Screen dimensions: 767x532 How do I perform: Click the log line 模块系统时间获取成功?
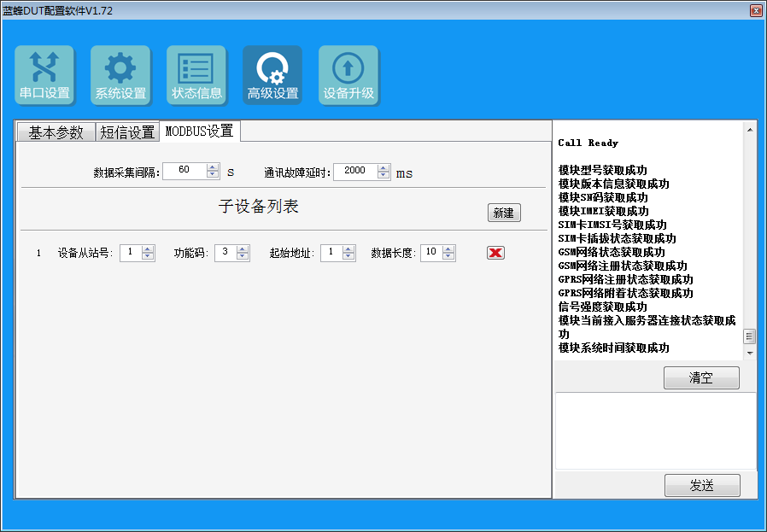point(613,348)
